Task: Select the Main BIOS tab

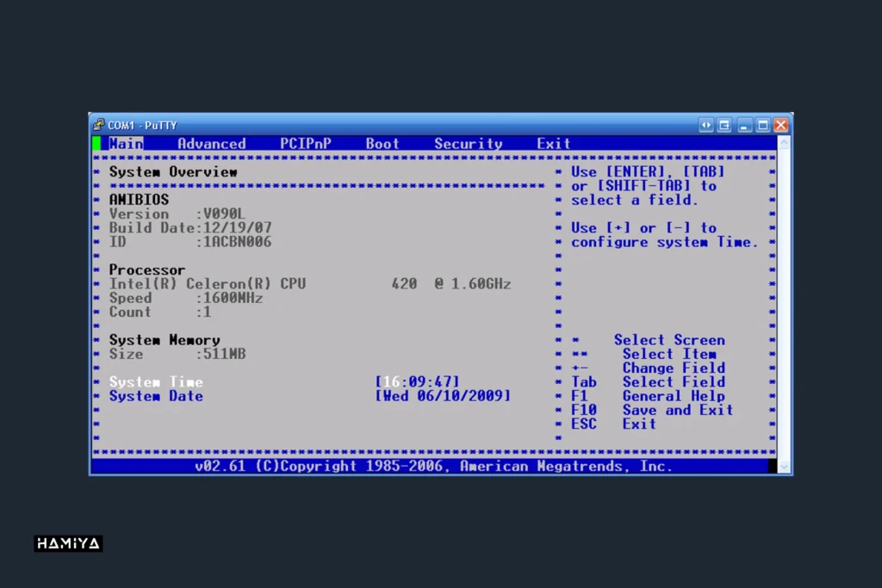Action: 126,144
